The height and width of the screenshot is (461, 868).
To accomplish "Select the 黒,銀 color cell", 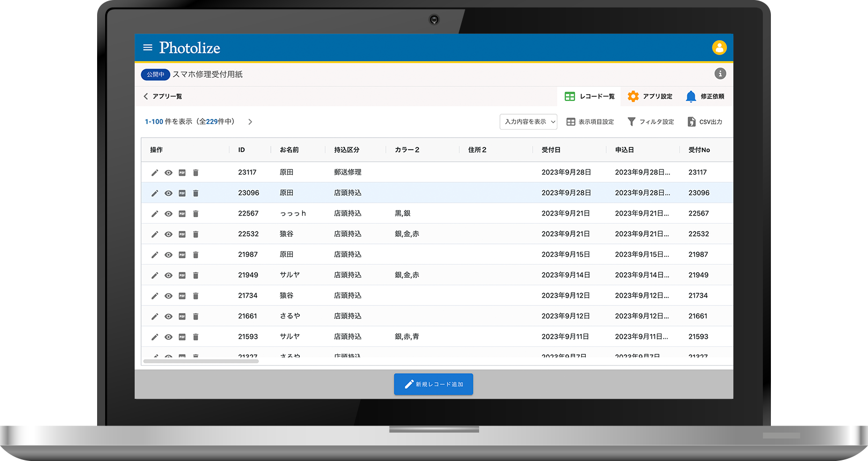I will (402, 213).
